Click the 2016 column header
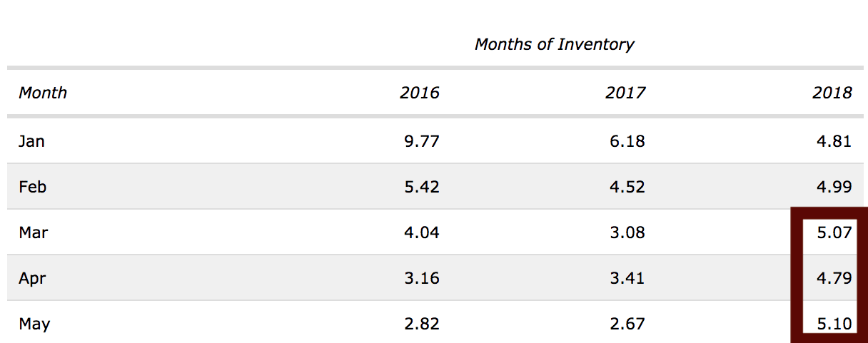The image size is (868, 343). click(420, 93)
